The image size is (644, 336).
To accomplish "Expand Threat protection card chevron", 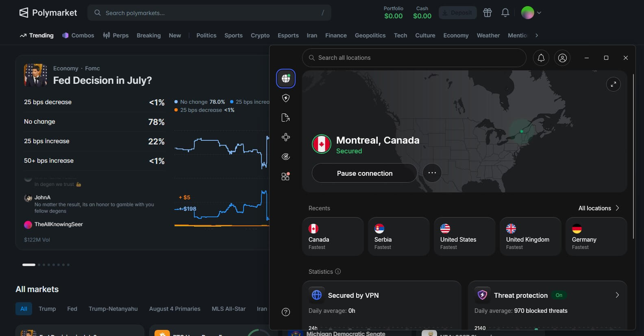I will (x=617, y=295).
